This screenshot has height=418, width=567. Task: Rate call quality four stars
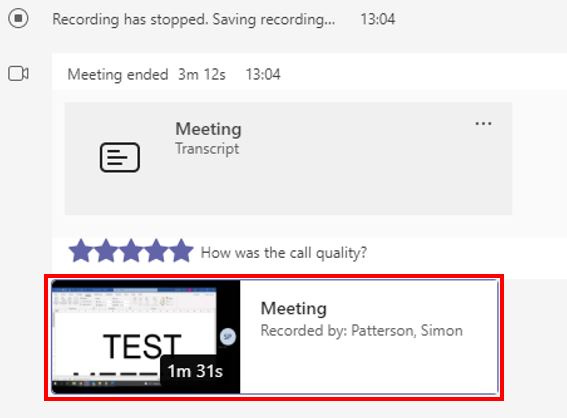(x=156, y=251)
